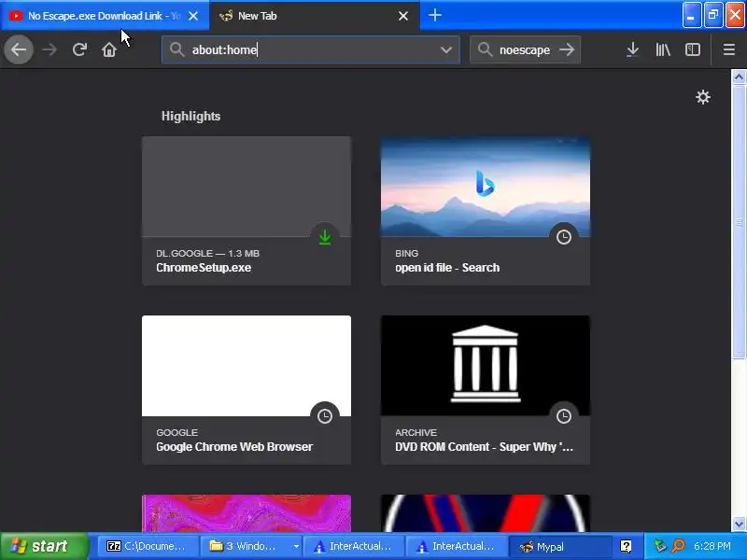
Task: Open Bing 'open id file - Search' highlight
Action: [486, 211]
